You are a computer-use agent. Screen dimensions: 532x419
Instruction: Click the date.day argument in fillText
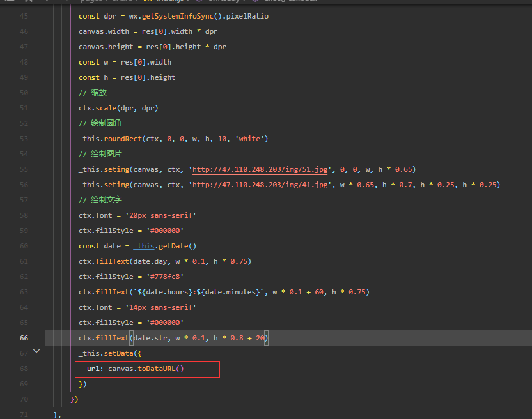150,261
